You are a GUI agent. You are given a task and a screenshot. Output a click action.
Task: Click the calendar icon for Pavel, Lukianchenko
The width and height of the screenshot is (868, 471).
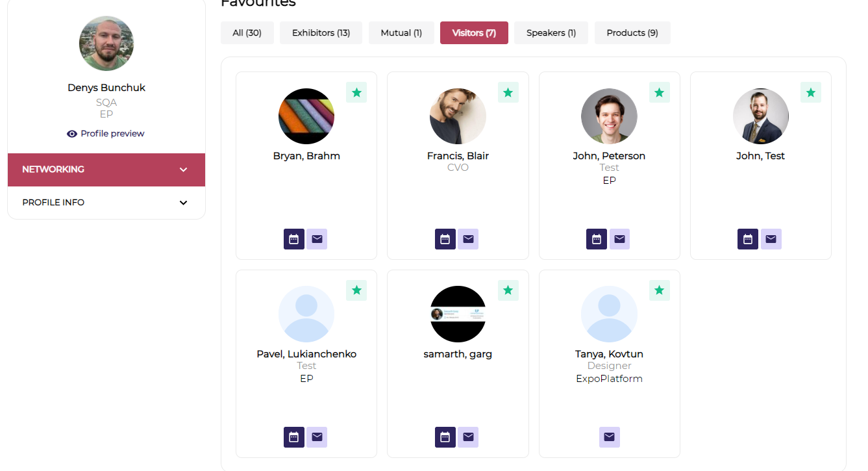pyautogui.click(x=293, y=437)
